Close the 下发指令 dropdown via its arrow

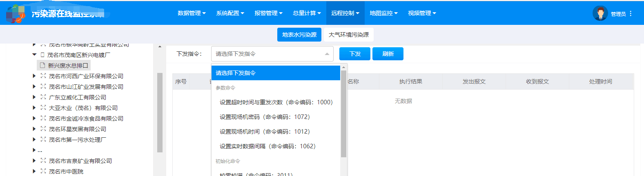327,54
